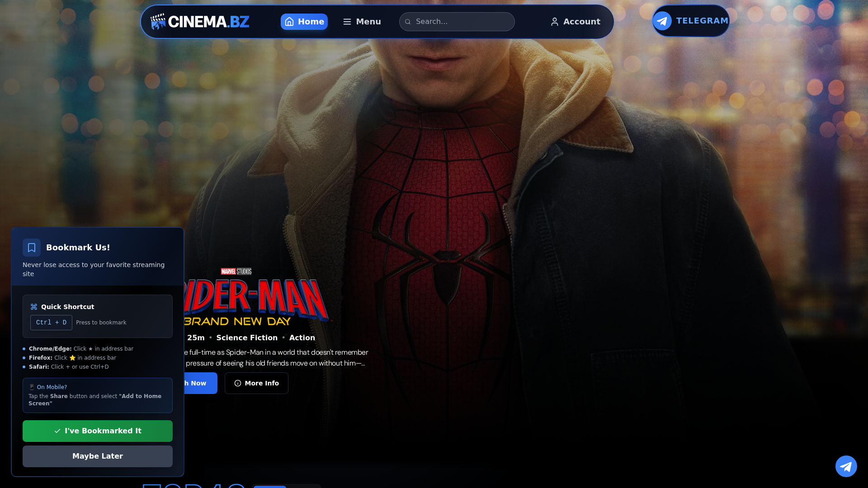Open the Account menu
868x488 pixels.
click(x=576, y=22)
